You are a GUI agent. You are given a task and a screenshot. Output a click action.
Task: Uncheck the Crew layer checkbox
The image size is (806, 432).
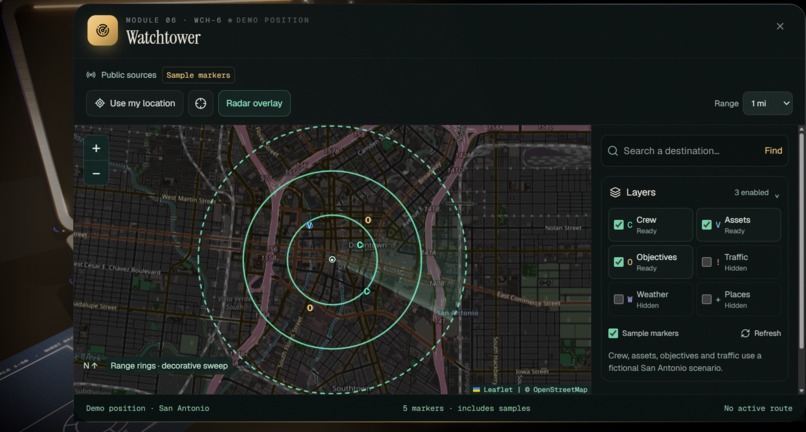[618, 225]
